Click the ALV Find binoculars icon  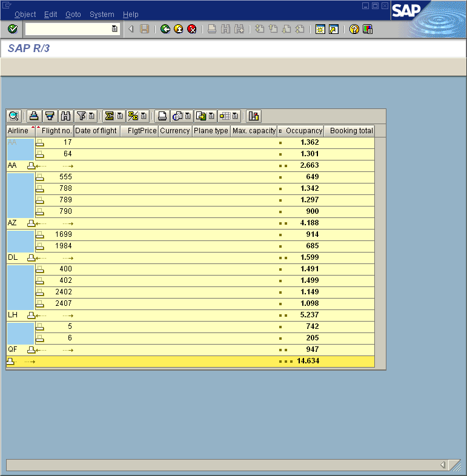point(65,116)
